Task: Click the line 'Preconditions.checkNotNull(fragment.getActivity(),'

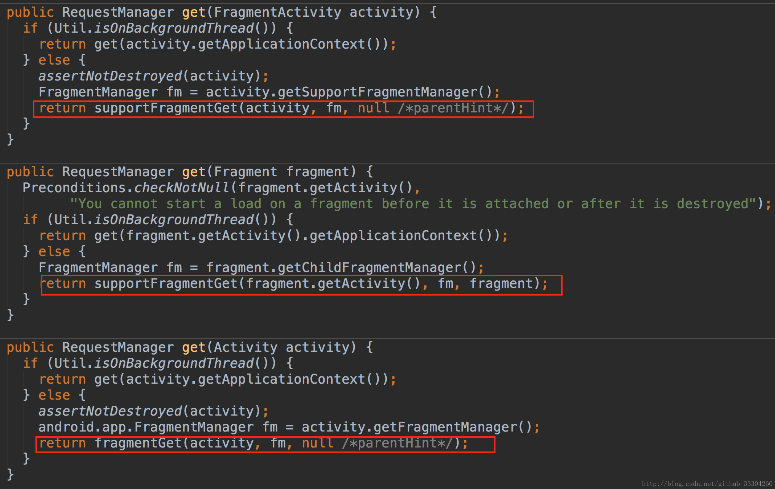Action: 221,188
